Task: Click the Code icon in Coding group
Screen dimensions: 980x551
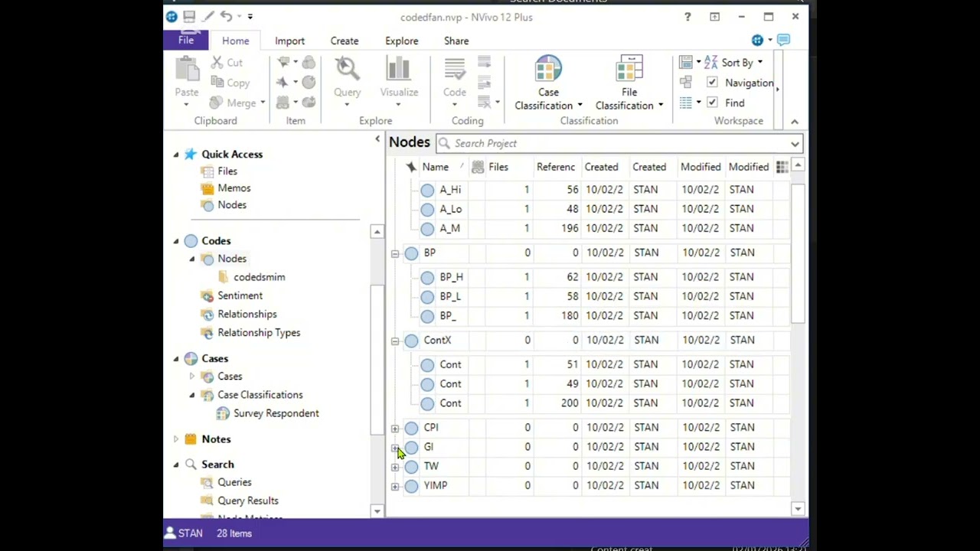Action: pos(455,69)
